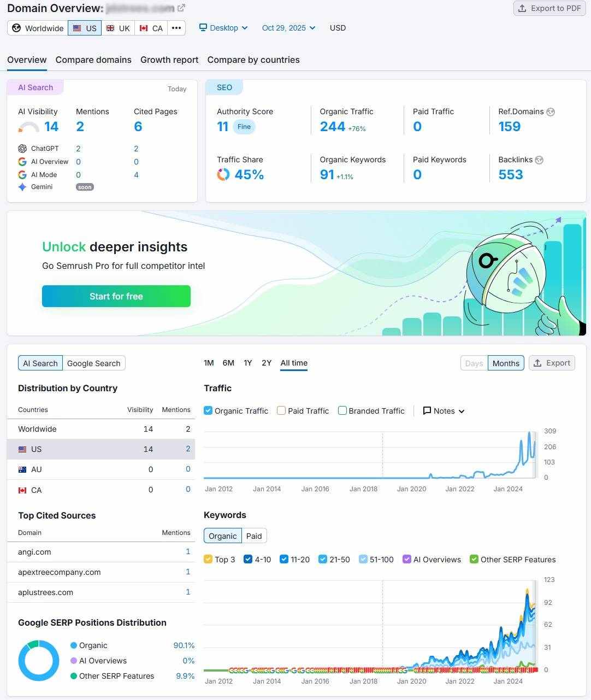Expand the Notes dropdown
Image resolution: width=591 pixels, height=700 pixels.
click(x=444, y=411)
